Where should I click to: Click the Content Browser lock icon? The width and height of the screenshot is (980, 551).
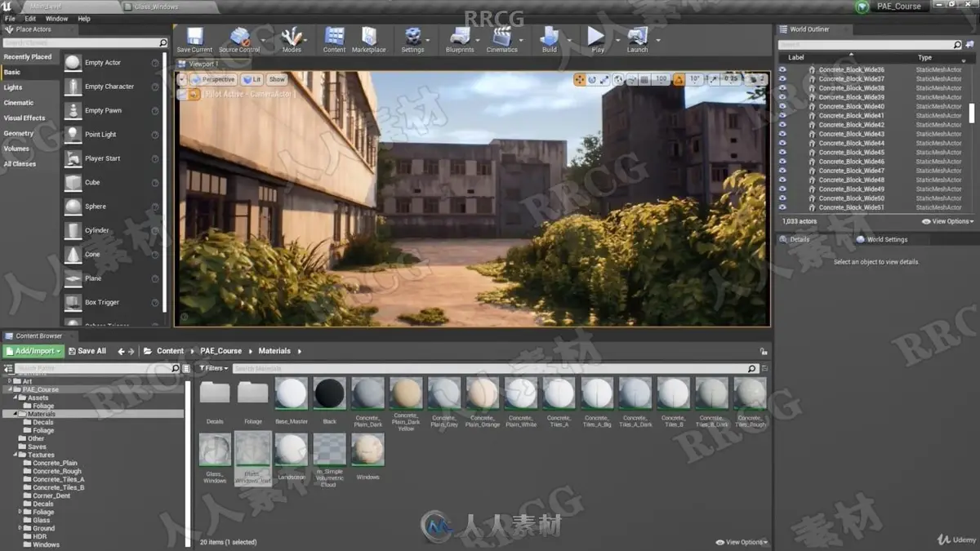764,351
